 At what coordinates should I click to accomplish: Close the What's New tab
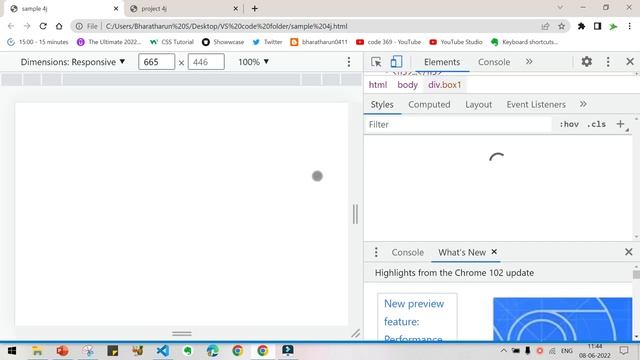tap(494, 252)
